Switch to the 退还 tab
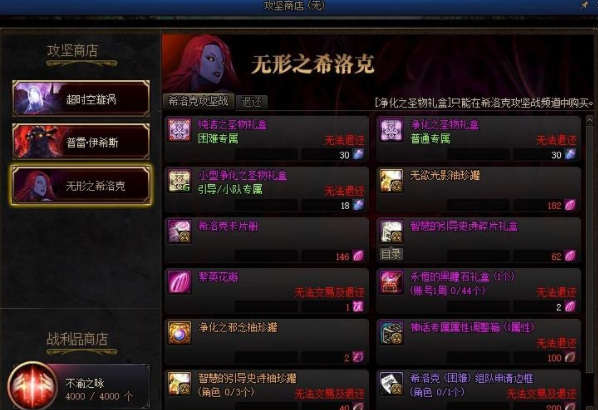Screen dimensions: 598x410 tap(252, 102)
